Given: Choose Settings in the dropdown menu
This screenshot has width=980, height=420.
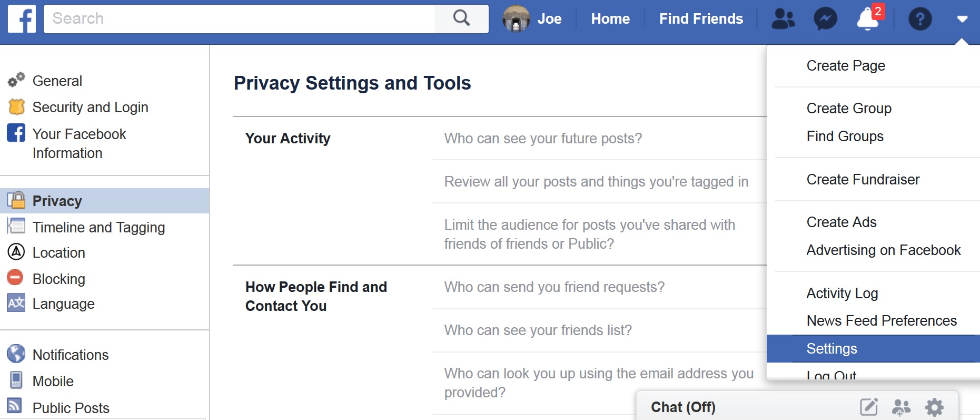Looking at the screenshot, I should pos(873,348).
